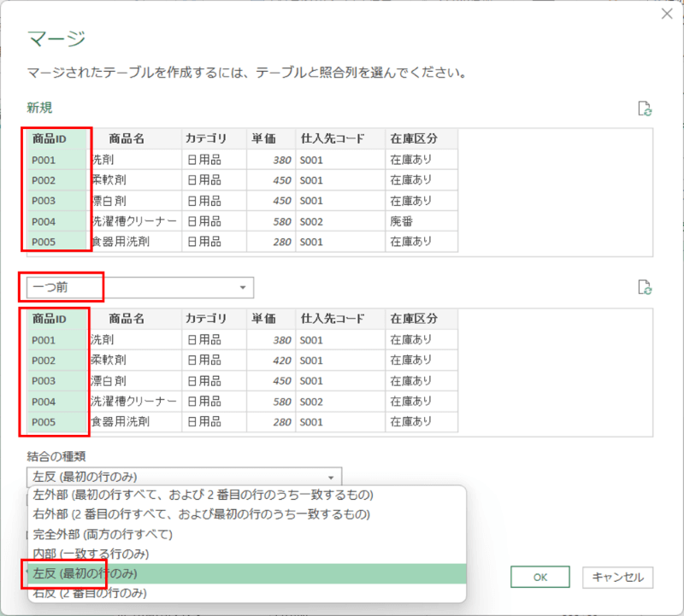Cancel the merge using キャンセル
The image size is (684, 616).
click(x=617, y=578)
